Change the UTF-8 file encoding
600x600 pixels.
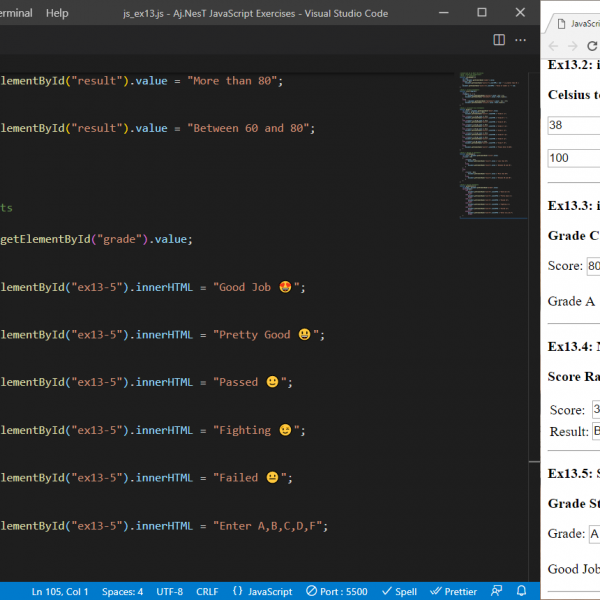170,591
